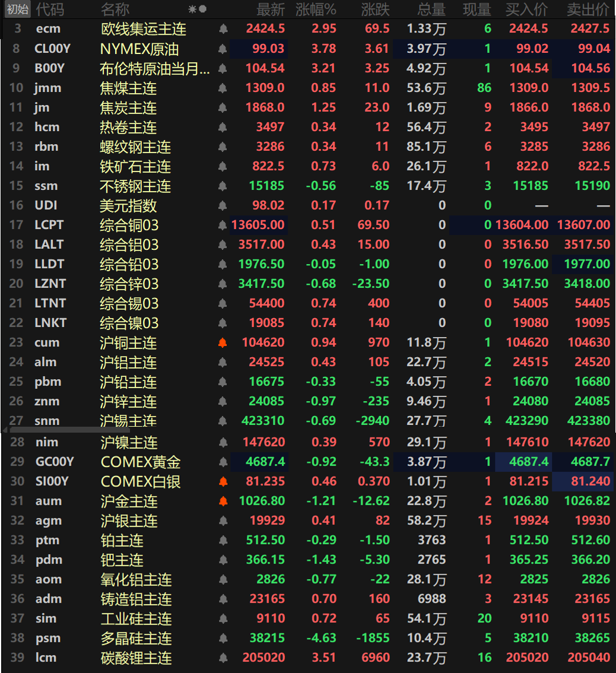This screenshot has width=616, height=673.
Task: Click the horizontal scrollbar thumb
Action: (69, 430)
